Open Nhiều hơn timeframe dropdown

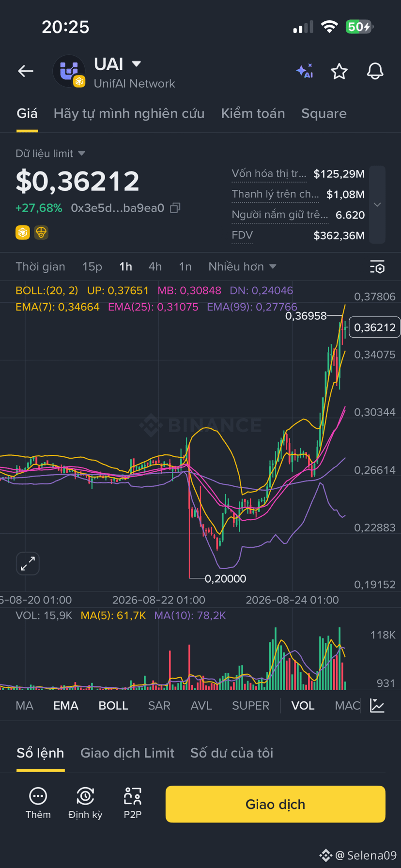point(242,266)
